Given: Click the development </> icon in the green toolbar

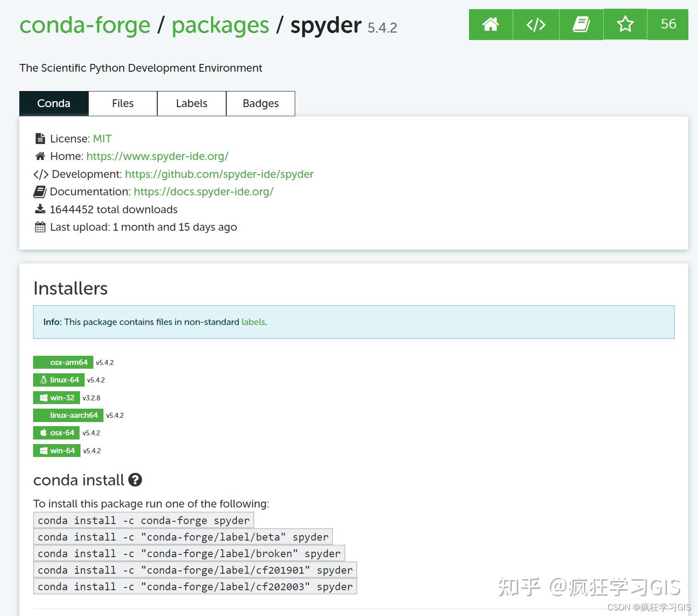Looking at the screenshot, I should click(535, 25).
